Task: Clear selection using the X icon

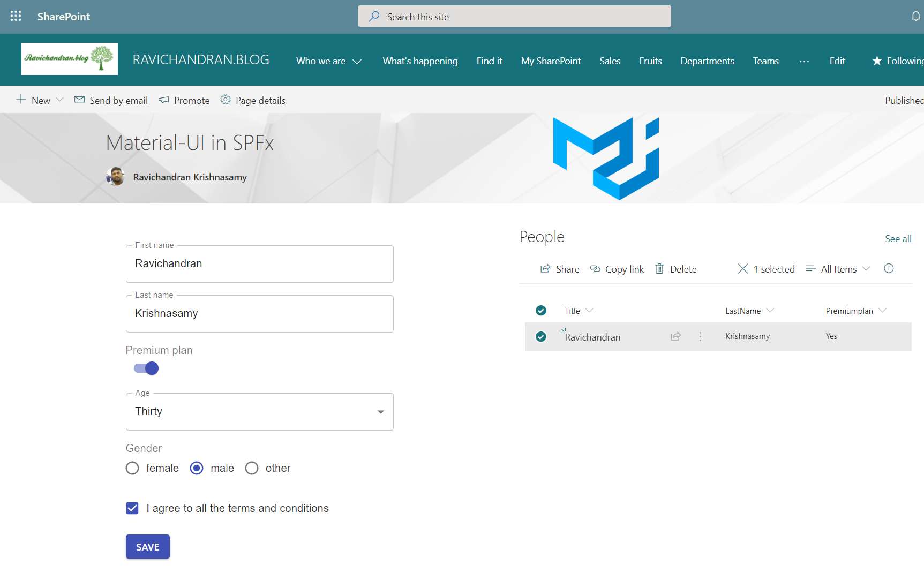Action: click(743, 269)
